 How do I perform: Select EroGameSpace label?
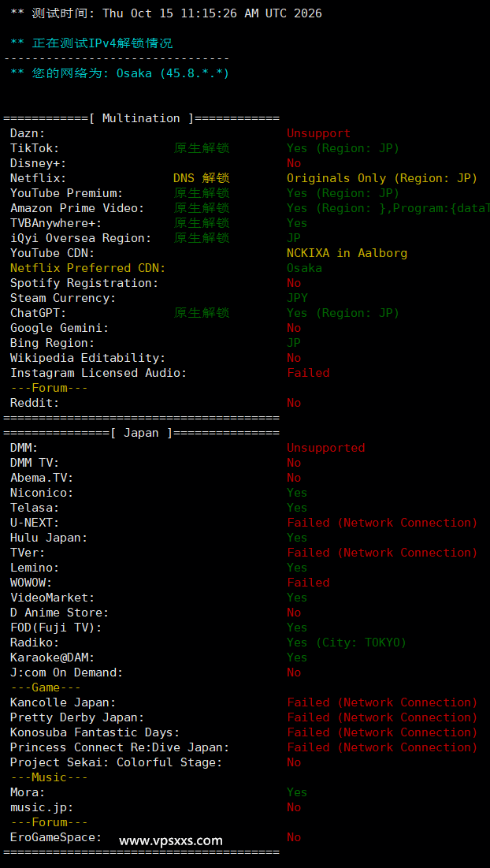tap(56, 837)
